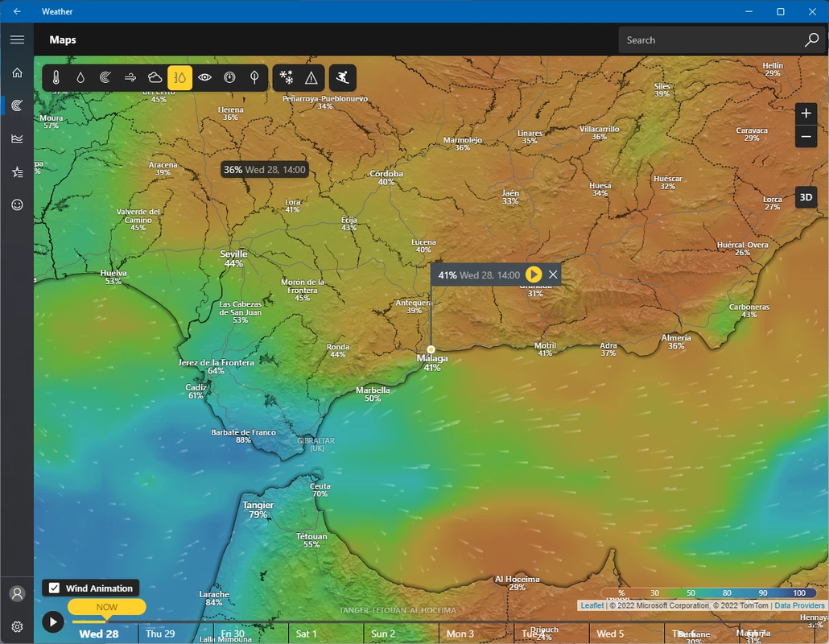Click the Al Hoceima 29% label

click(x=517, y=583)
